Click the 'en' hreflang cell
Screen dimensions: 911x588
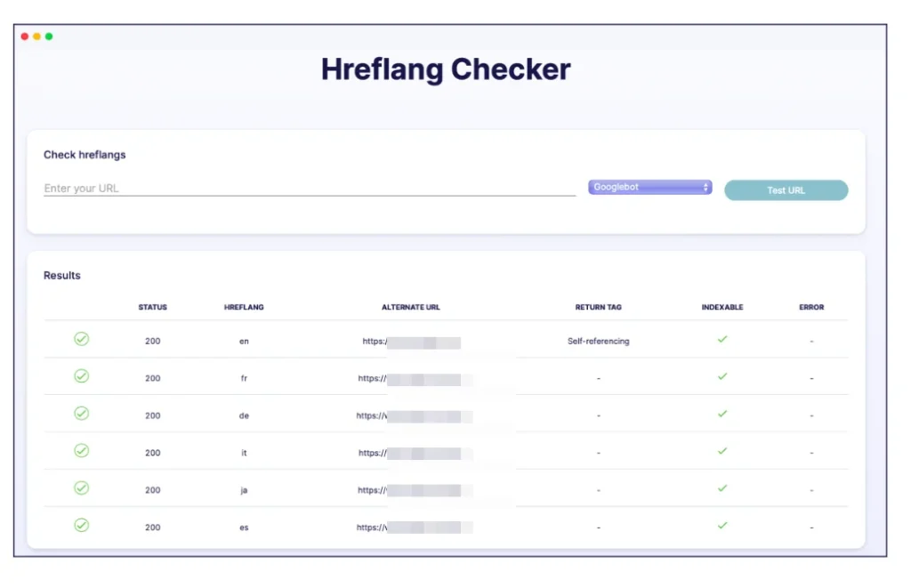244,341
